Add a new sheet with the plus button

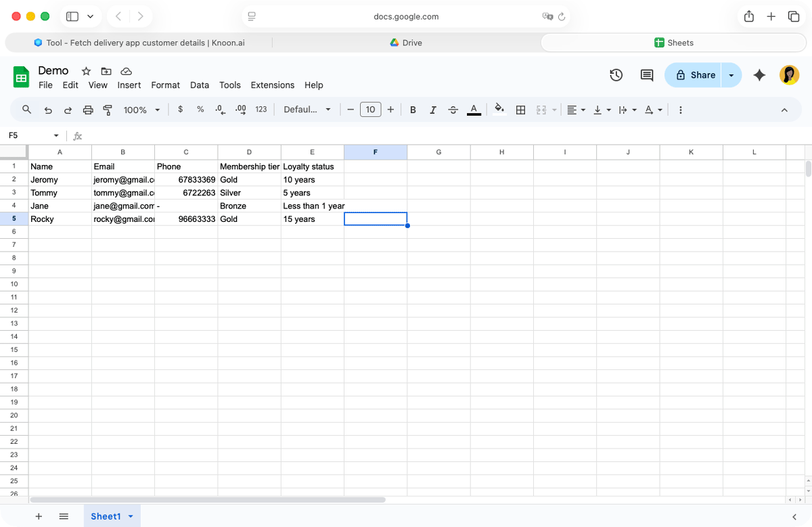pyautogui.click(x=39, y=515)
